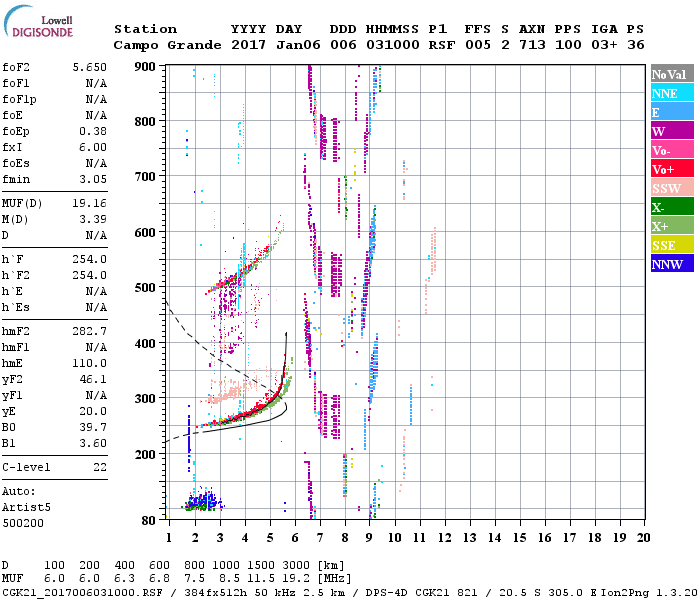Pick the W purple legend entry

pos(669,131)
